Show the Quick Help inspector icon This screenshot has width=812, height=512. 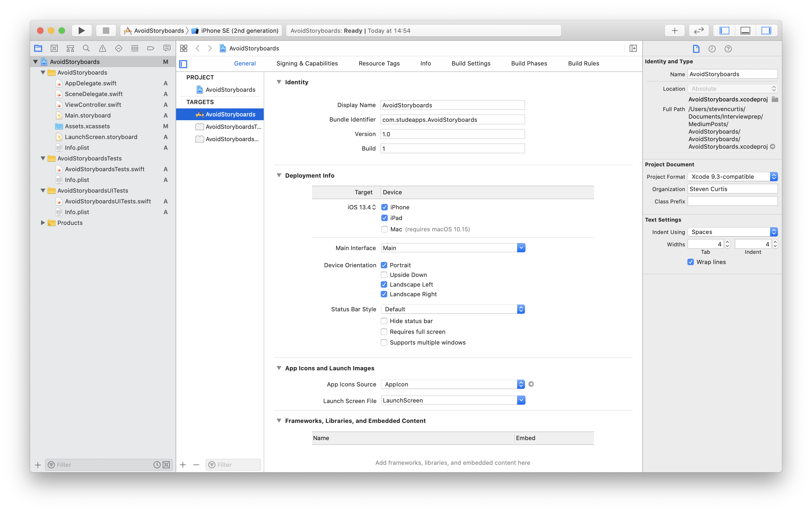[x=728, y=49]
